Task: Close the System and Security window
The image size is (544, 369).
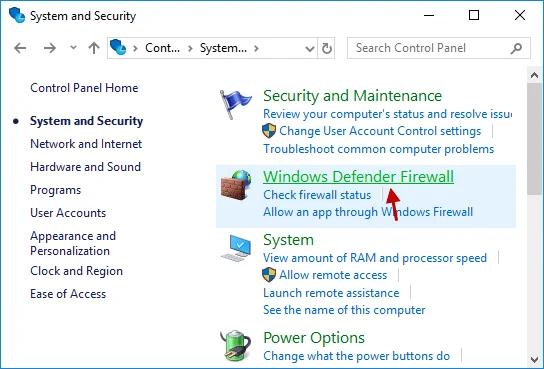Action: (x=520, y=15)
